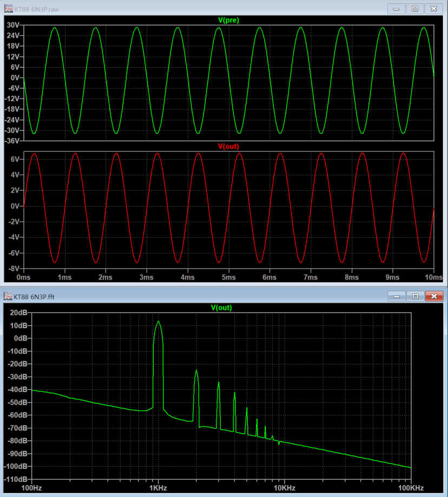The image size is (448, 497).
Task: Click the V(out) label in the FFT plot
Action: [x=221, y=308]
